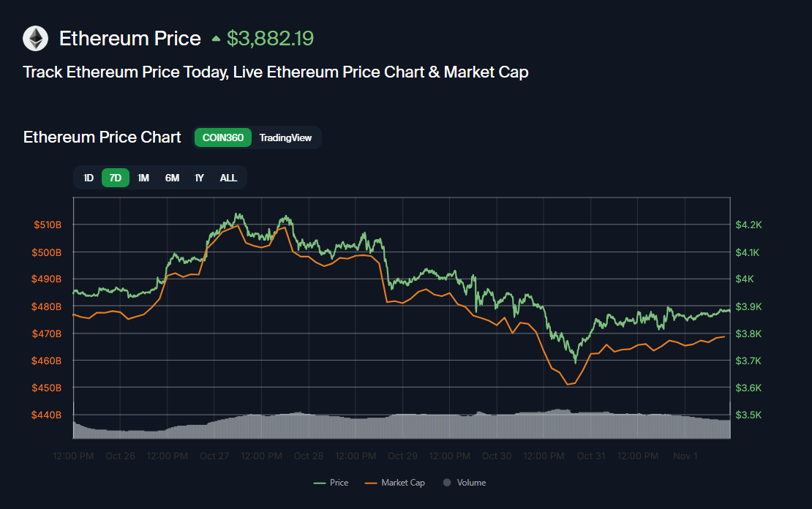
Task: Toggle the Volume bars display
Action: tap(465, 483)
